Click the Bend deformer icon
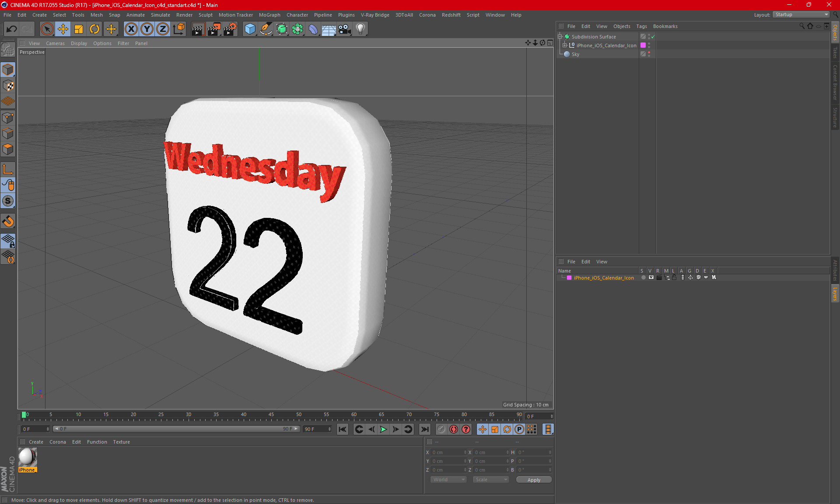This screenshot has height=504, width=840. [313, 29]
